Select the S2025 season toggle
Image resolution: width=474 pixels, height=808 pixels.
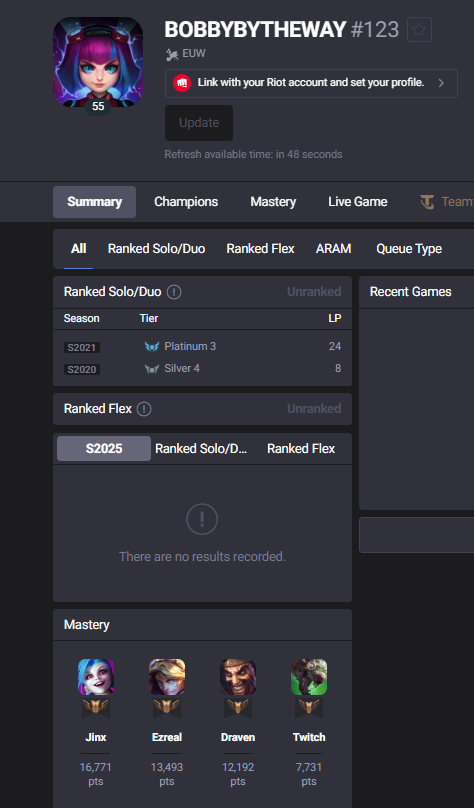tap(104, 448)
